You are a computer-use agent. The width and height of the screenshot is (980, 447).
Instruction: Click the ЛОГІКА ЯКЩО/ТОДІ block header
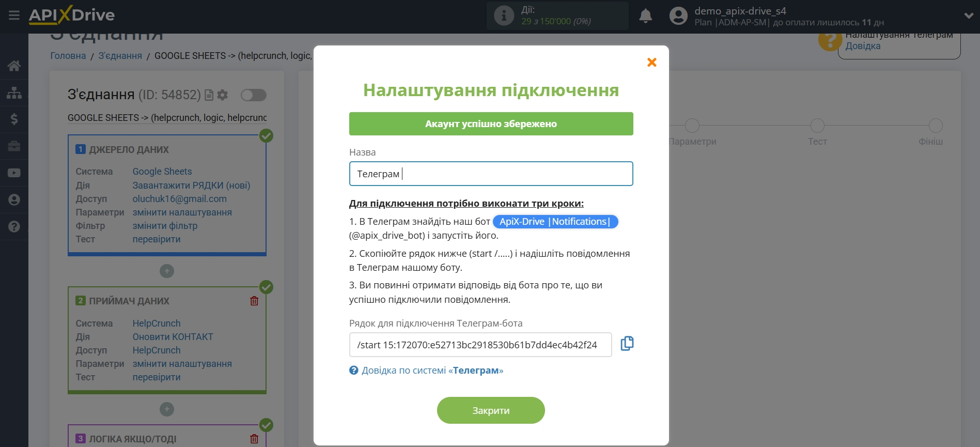(132, 439)
